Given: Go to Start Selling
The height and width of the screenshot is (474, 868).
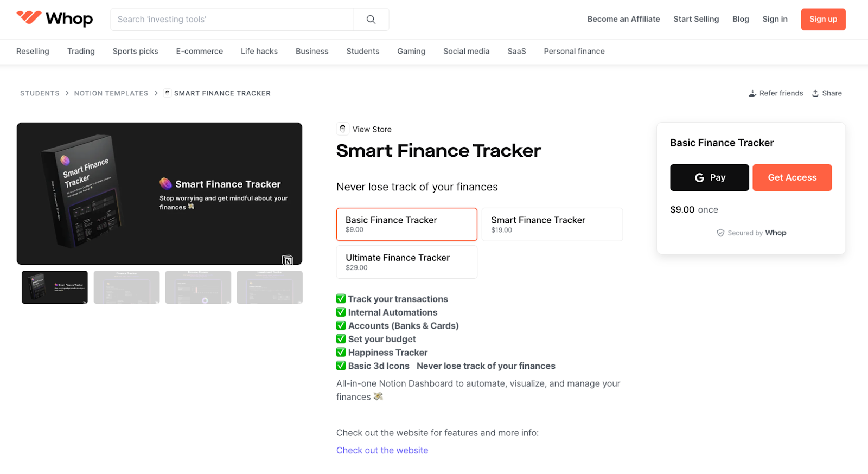Looking at the screenshot, I should point(696,19).
